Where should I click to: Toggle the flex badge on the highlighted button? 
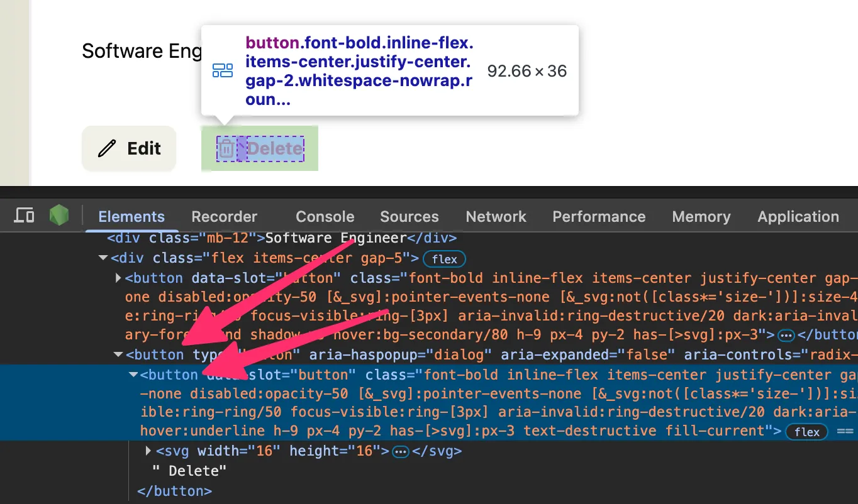pyautogui.click(x=806, y=432)
